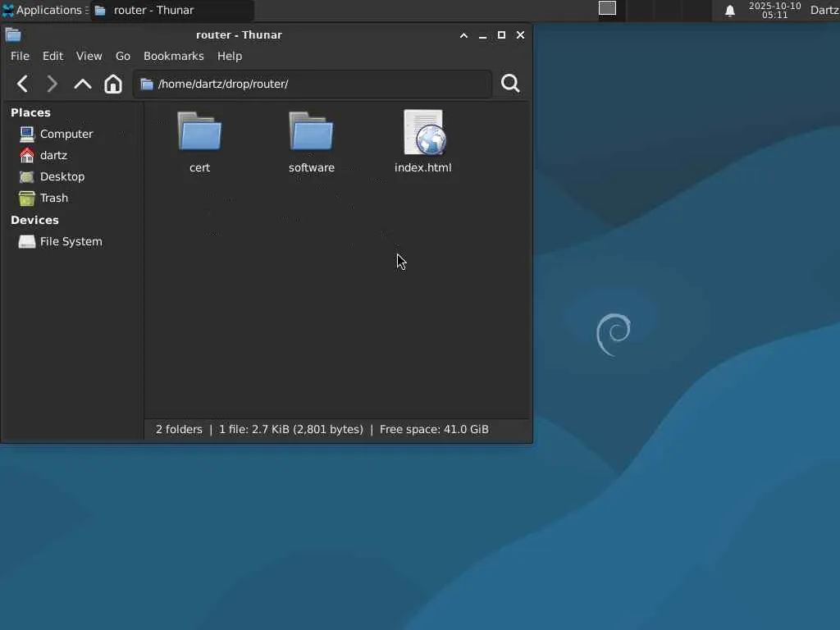The width and height of the screenshot is (840, 630).
Task: Select the index.html file icon
Action: pyautogui.click(x=423, y=132)
